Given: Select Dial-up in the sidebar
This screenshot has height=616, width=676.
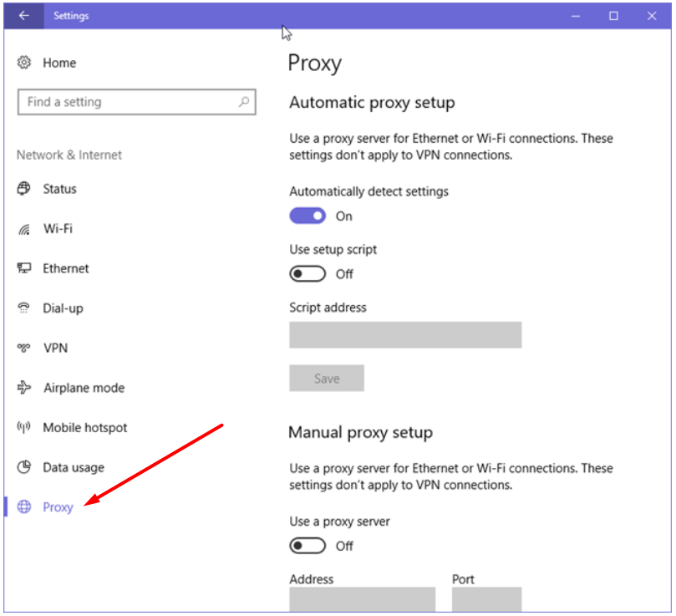Looking at the screenshot, I should (x=63, y=308).
